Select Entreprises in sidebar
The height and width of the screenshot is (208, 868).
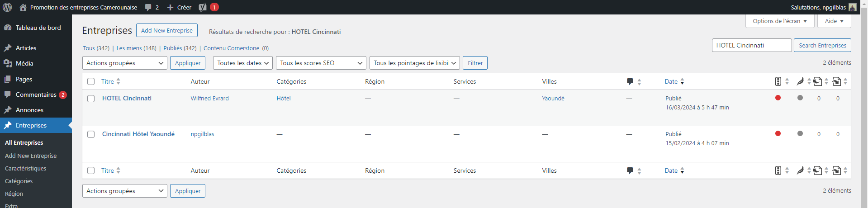click(x=36, y=125)
